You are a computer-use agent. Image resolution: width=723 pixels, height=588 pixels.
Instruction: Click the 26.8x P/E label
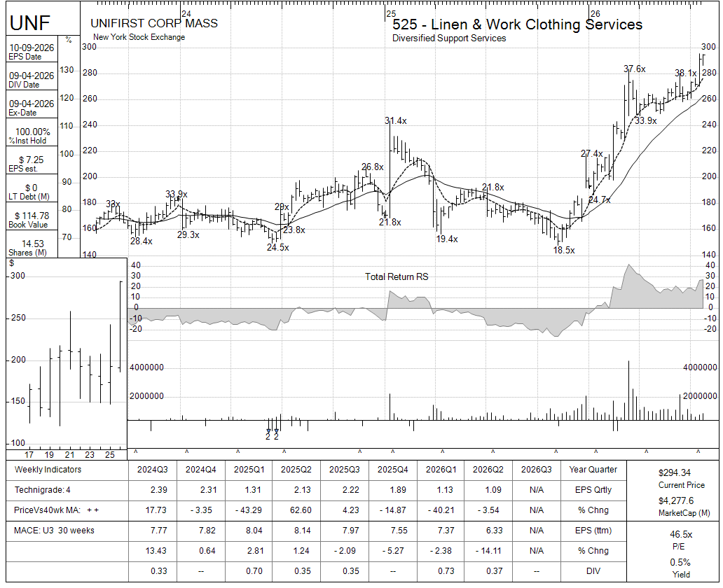[372, 167]
